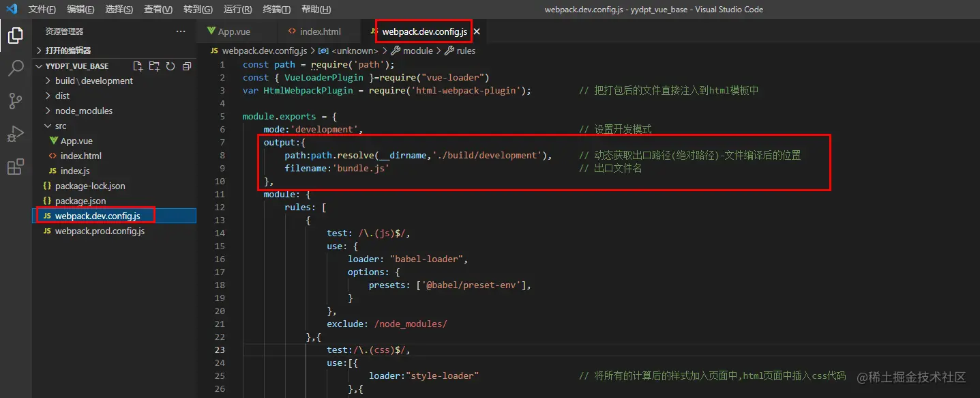
Task: Open the 选择(S) menu
Action: click(x=119, y=10)
